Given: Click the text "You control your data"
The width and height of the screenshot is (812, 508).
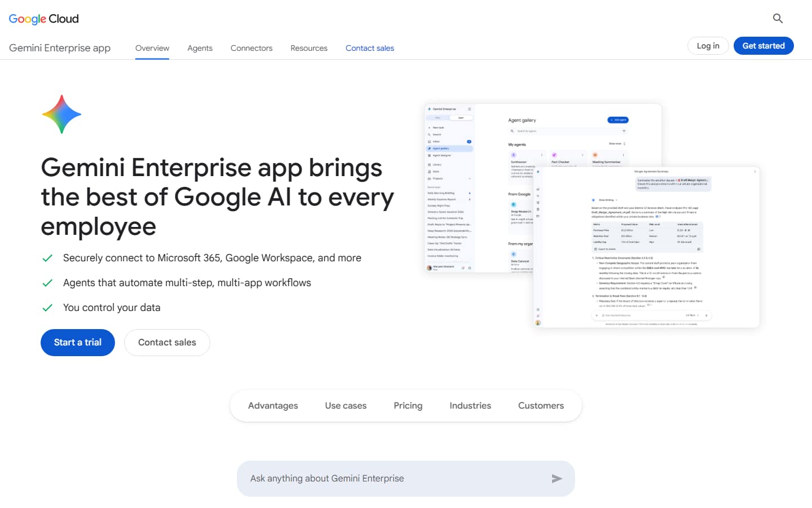Looking at the screenshot, I should tap(112, 308).
